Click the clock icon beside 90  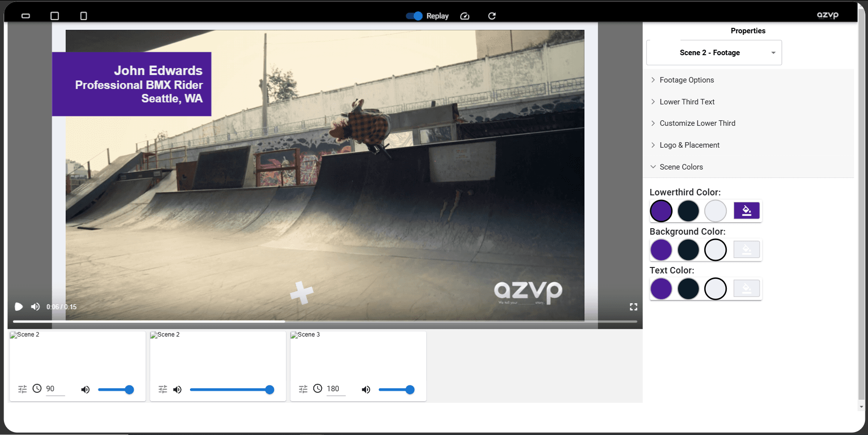[x=37, y=389]
